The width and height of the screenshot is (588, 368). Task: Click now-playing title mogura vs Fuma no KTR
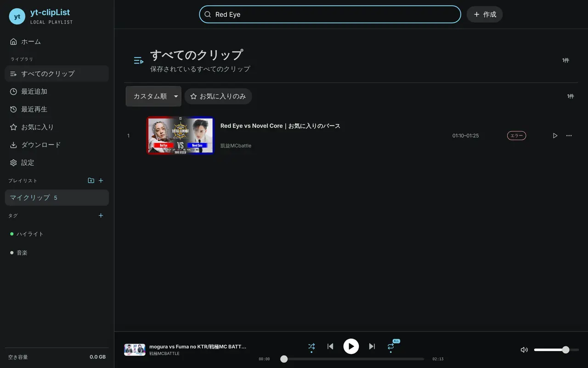click(x=198, y=346)
